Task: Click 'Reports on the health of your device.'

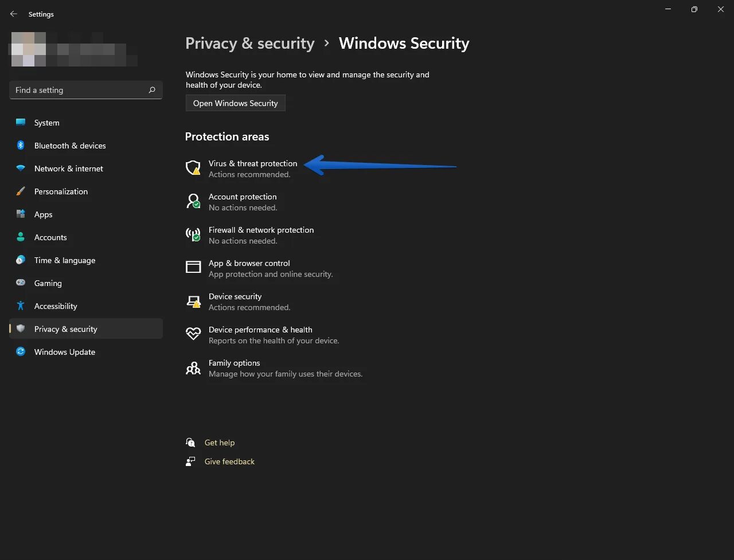Action: (x=274, y=340)
